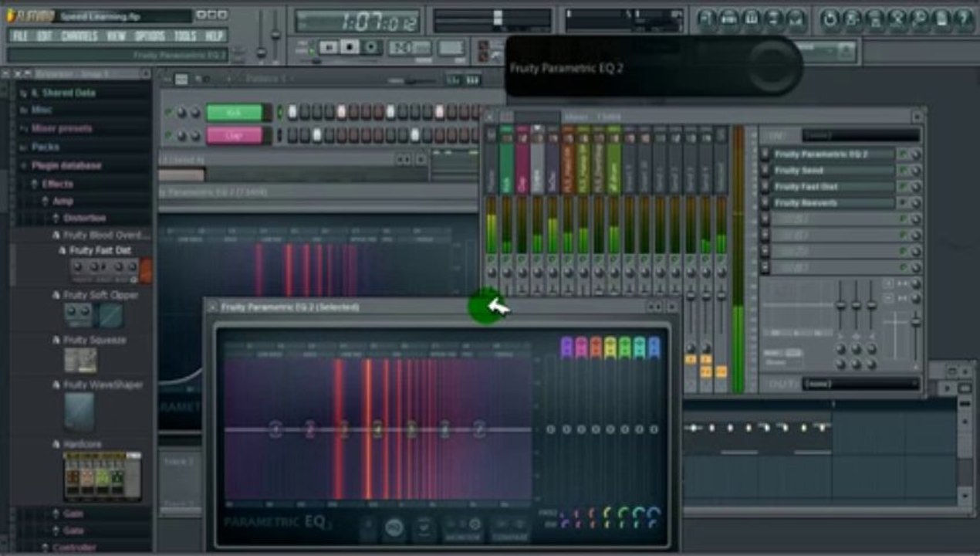This screenshot has width=980, height=556.
Task: Open the mixer IN input dropdown
Action: [860, 135]
